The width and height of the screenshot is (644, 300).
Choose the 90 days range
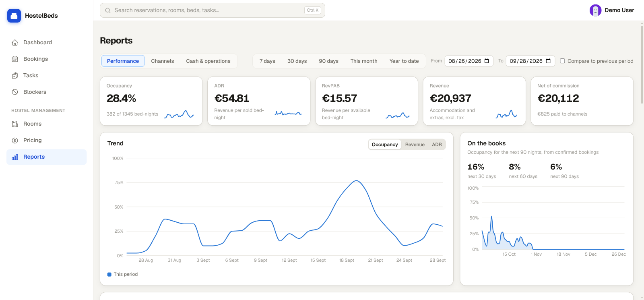[328, 61]
